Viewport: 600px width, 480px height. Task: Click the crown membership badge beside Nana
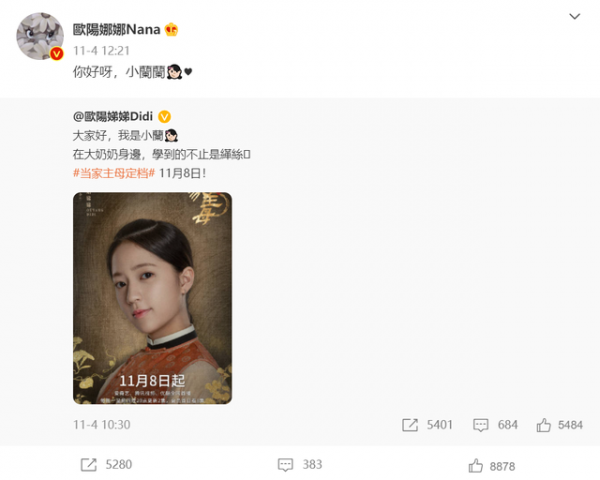pyautogui.click(x=171, y=29)
